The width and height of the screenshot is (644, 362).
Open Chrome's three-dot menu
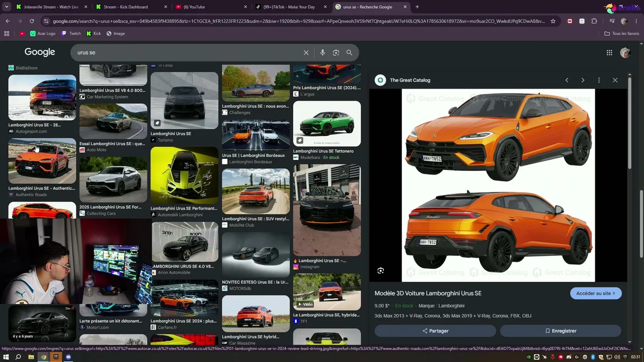(x=636, y=21)
